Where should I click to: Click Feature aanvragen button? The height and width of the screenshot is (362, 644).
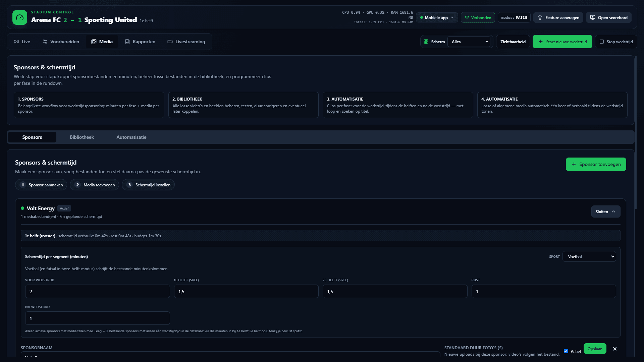click(558, 17)
